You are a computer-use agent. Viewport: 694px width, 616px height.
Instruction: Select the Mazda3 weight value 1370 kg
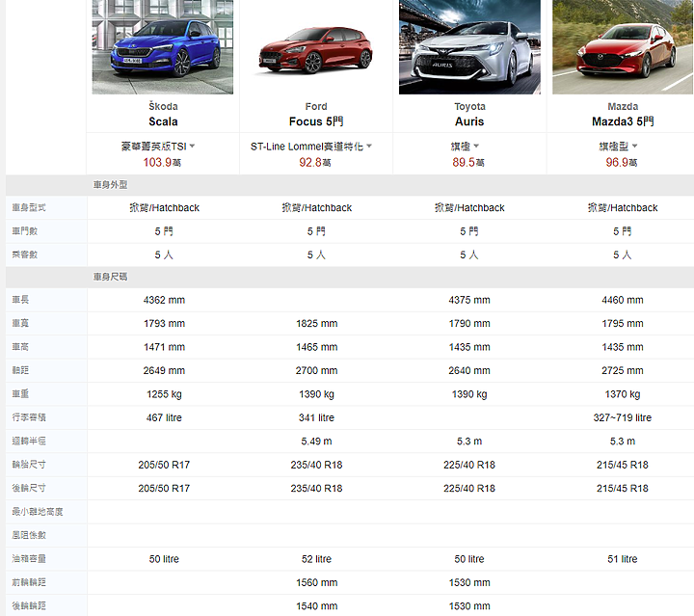(623, 394)
